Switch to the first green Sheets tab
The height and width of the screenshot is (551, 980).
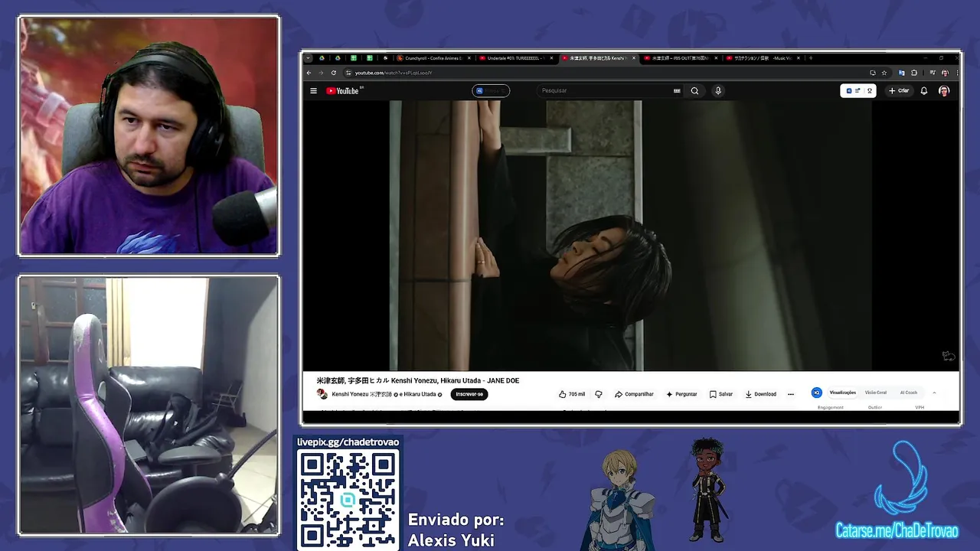click(353, 58)
